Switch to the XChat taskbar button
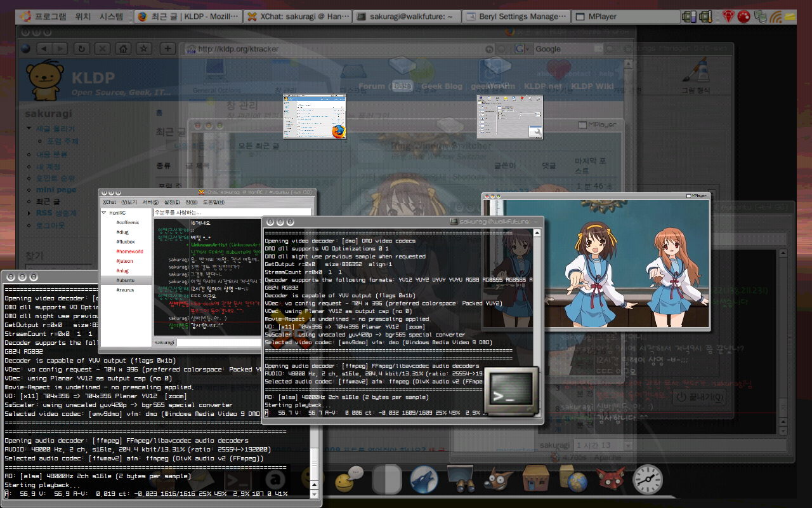Screen dimensions: 812x508 coord(298,17)
